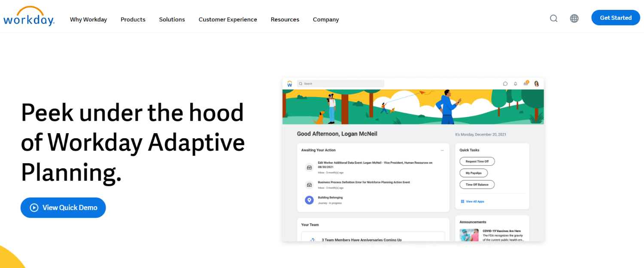Screen dimensions: 644x268
Task: Click the Time Off Balance button
Action: [x=477, y=184]
